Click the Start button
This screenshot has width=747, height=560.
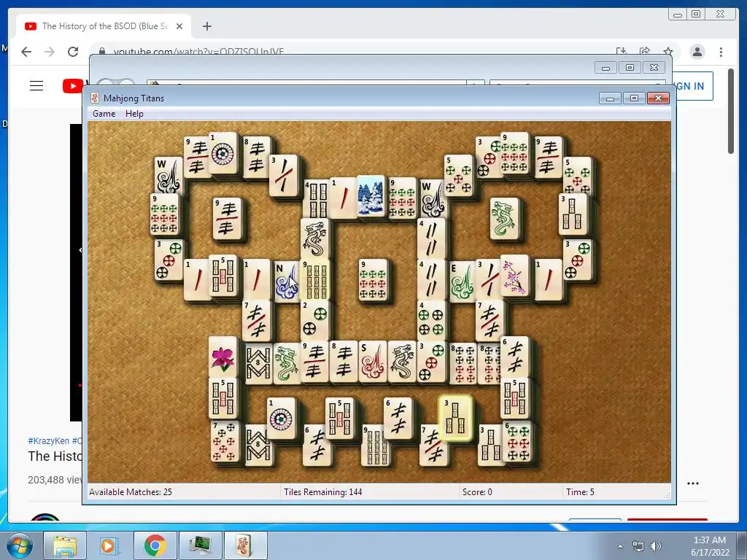click(19, 545)
